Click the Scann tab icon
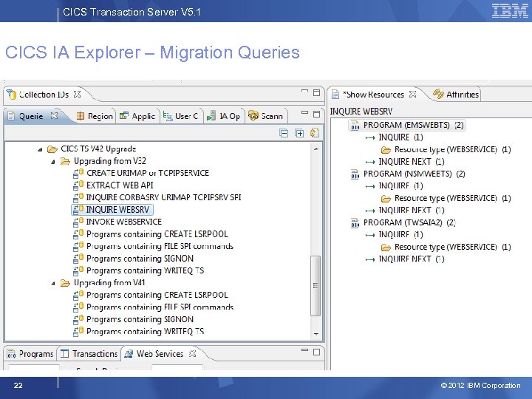This screenshot has width=532, height=399. coord(253,116)
